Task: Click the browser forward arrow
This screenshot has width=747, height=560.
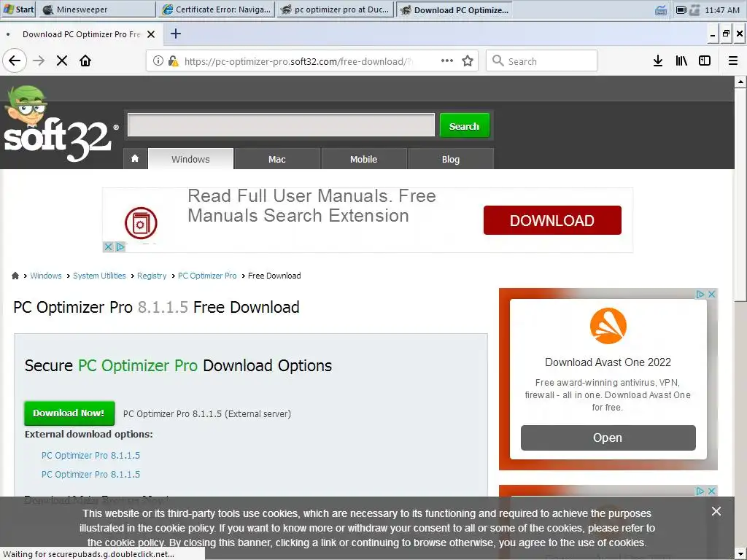Action: (x=39, y=61)
